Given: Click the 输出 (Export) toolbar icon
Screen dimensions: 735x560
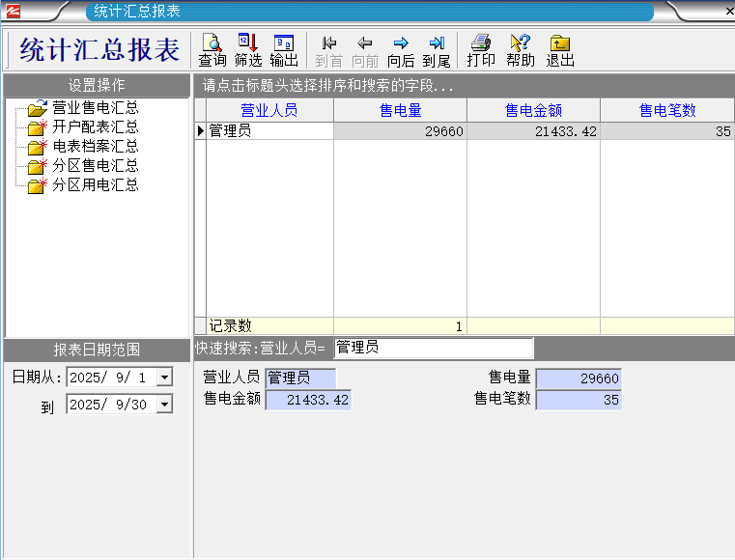Looking at the screenshot, I should coord(284,50).
